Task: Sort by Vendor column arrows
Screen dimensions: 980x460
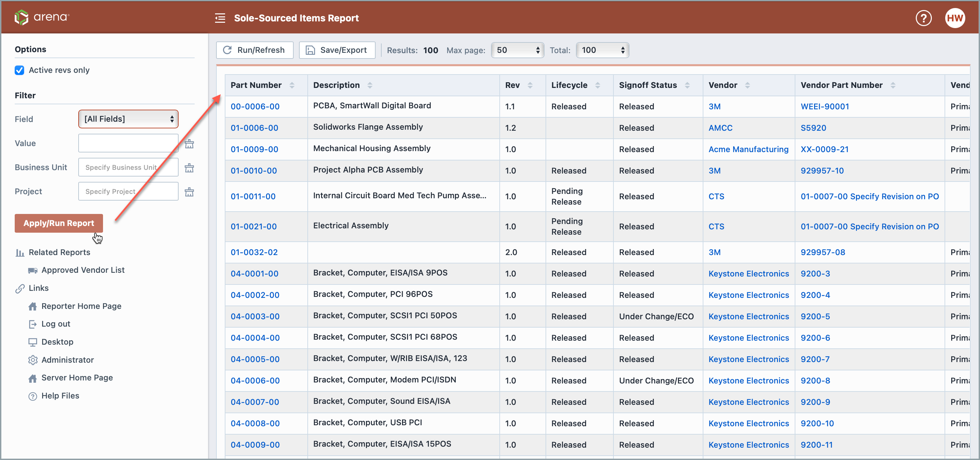Action: click(x=747, y=85)
